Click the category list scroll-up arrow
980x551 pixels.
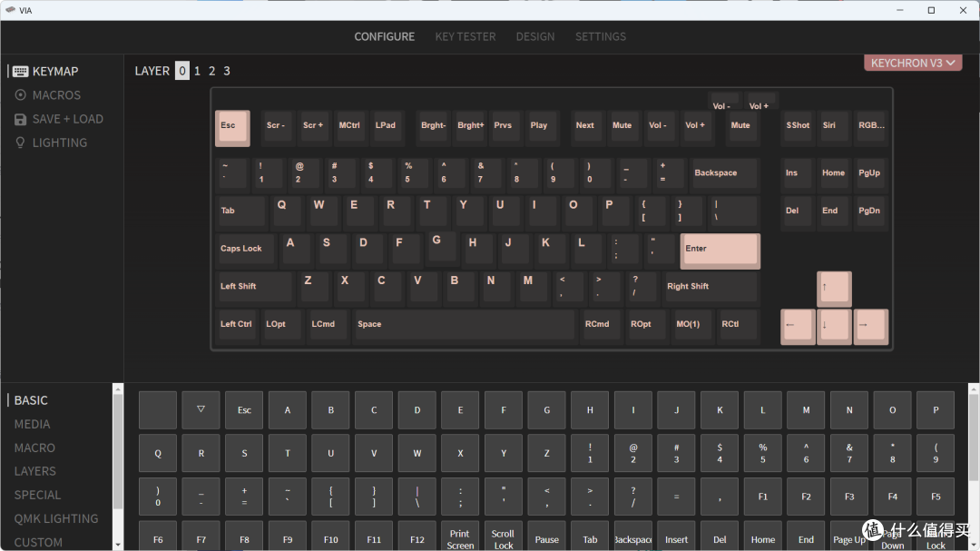118,389
